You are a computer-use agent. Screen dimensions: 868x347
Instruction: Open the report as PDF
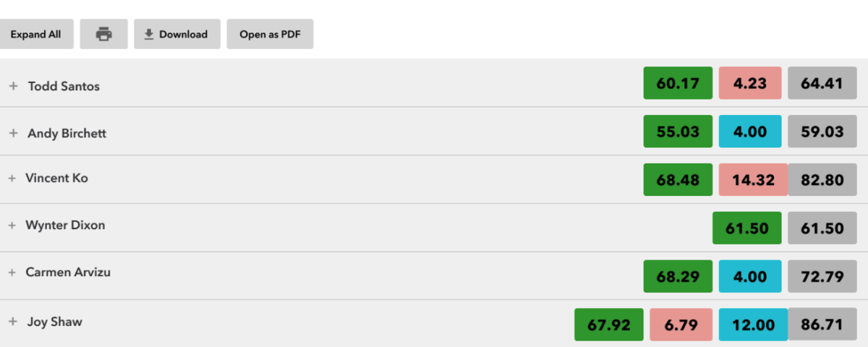point(270,34)
